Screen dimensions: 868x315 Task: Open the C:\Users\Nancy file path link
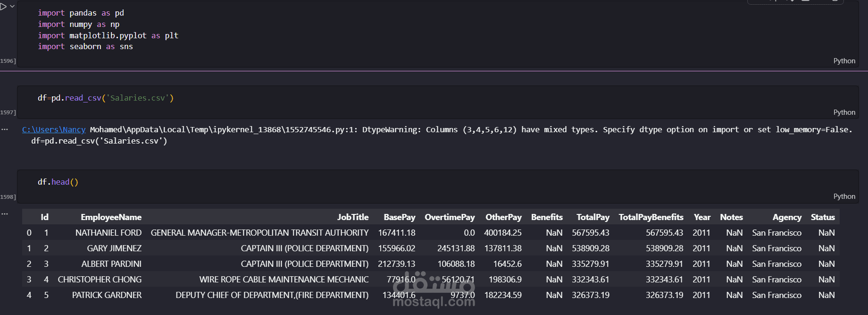[54, 129]
